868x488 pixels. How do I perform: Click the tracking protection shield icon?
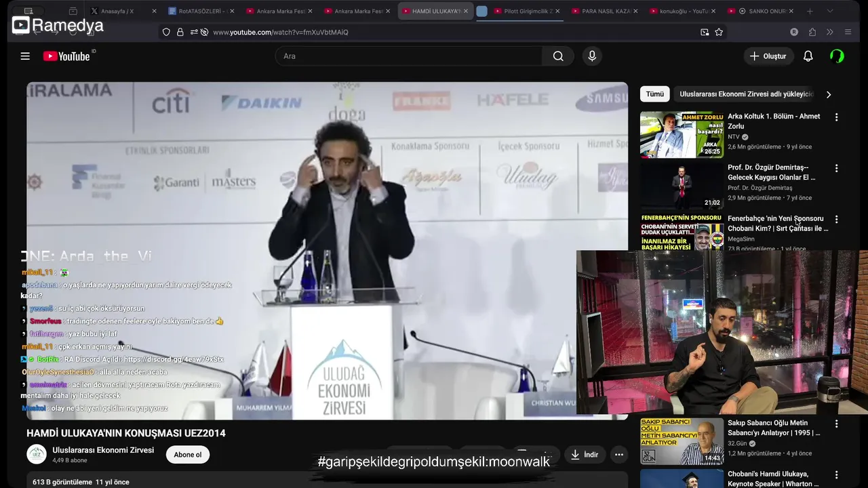166,32
